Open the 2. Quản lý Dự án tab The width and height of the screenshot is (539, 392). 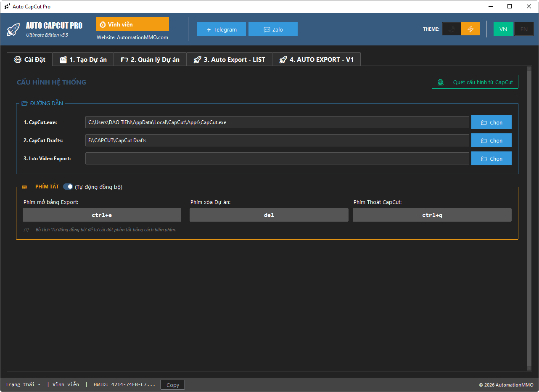tap(150, 60)
